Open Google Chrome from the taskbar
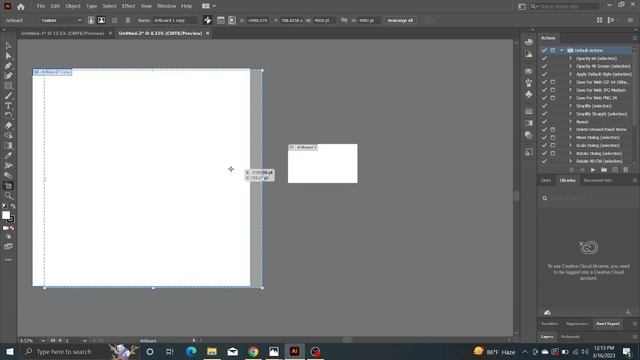Screen dimensions: 640x360 point(253,351)
